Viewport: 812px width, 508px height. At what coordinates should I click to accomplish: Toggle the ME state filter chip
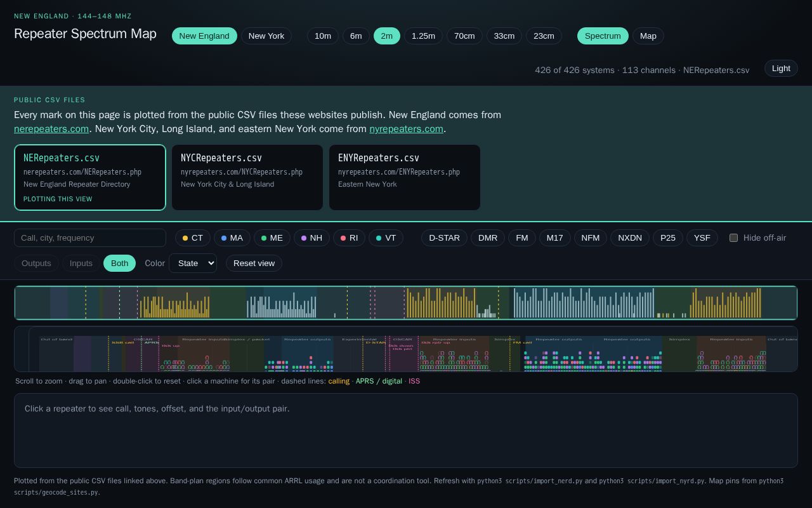272,237
